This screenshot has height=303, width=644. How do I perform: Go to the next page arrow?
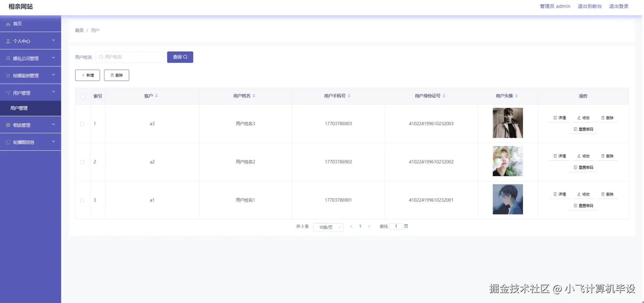click(369, 226)
